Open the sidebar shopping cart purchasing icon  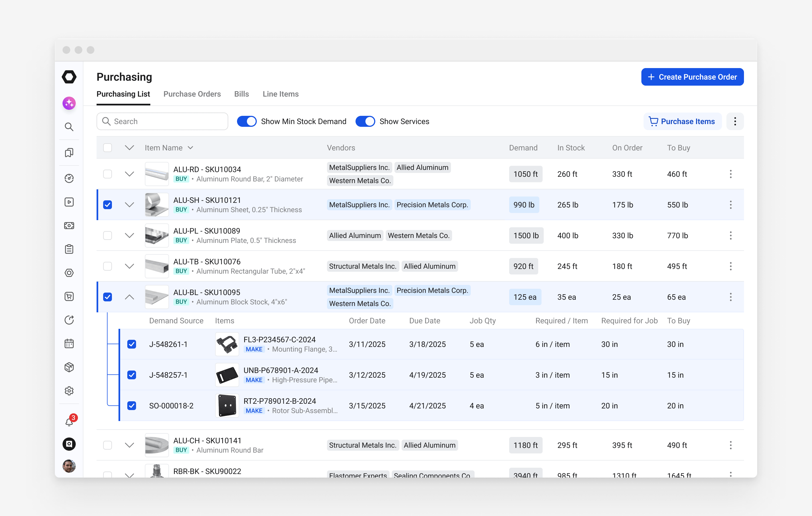click(x=69, y=296)
